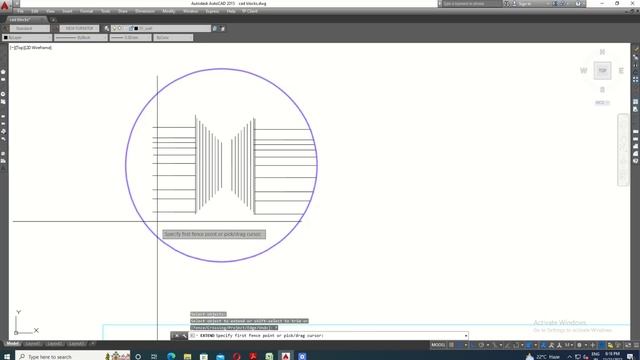640x360 pixels.
Task: Click the TOP face of the ViewCube
Action: tap(602, 71)
